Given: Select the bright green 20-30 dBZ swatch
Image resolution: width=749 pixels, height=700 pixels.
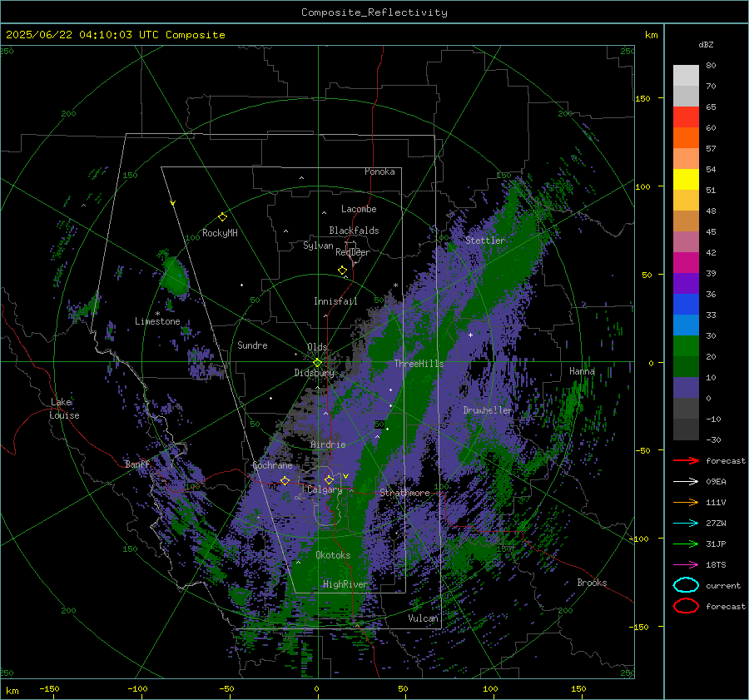Looking at the screenshot, I should tap(686, 346).
